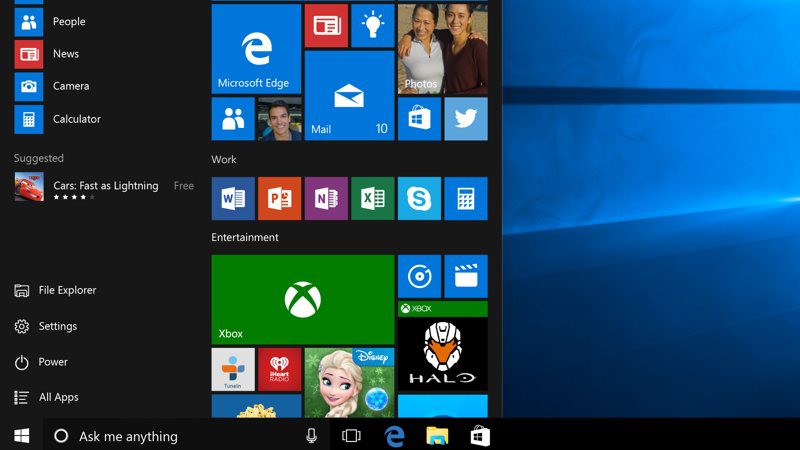Screen dimensions: 800x450
Task: Open the lightbulb Tips tile
Action: click(373, 26)
